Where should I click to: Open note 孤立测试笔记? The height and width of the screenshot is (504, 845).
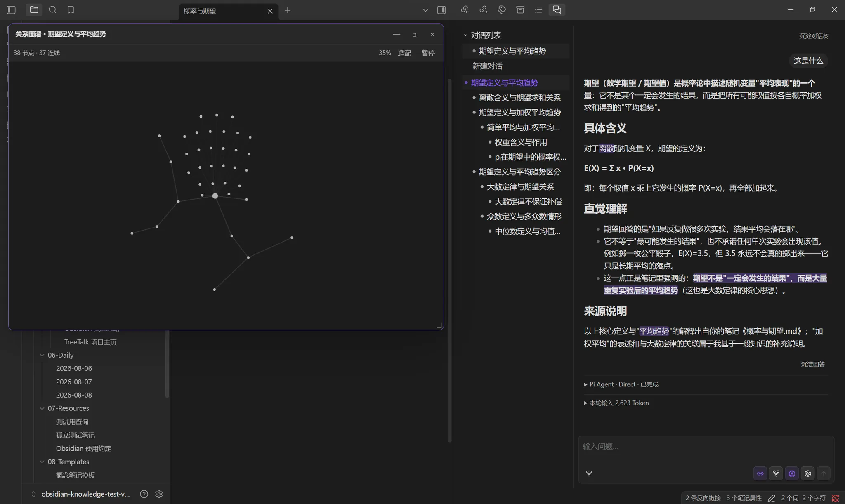point(76,435)
